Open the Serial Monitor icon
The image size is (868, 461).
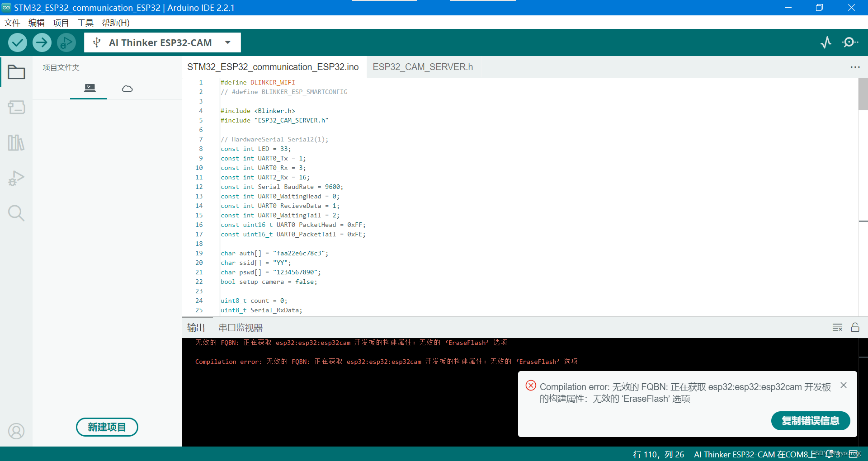point(850,42)
